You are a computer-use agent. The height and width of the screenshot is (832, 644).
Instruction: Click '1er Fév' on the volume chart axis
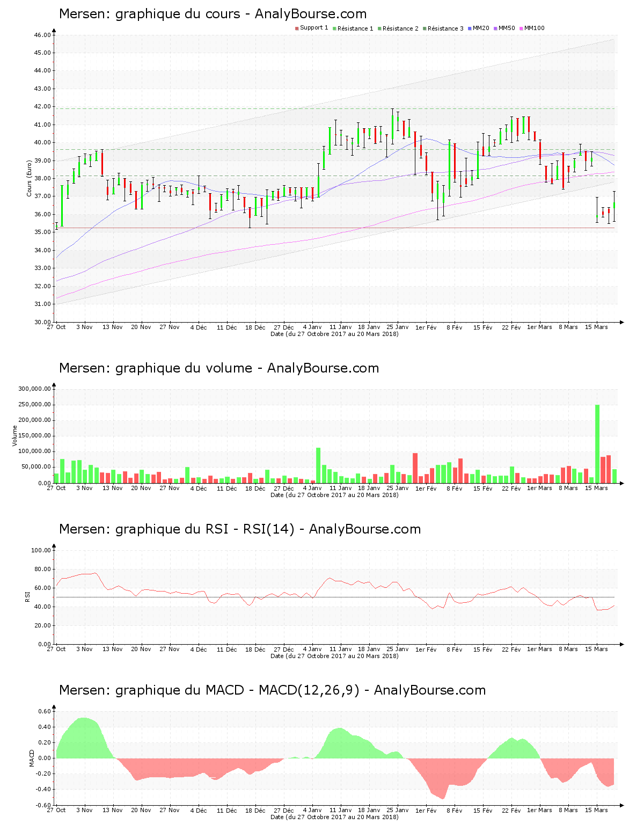pyautogui.click(x=426, y=488)
